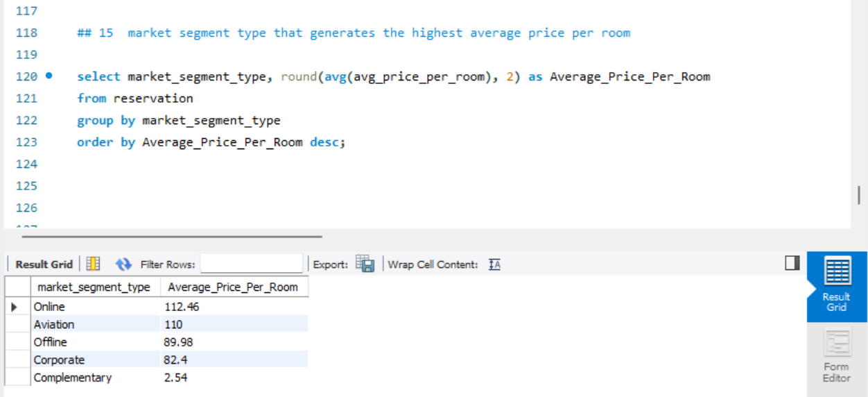Click the grid icon beside Result Grid label
868x397 pixels.
pos(93,264)
